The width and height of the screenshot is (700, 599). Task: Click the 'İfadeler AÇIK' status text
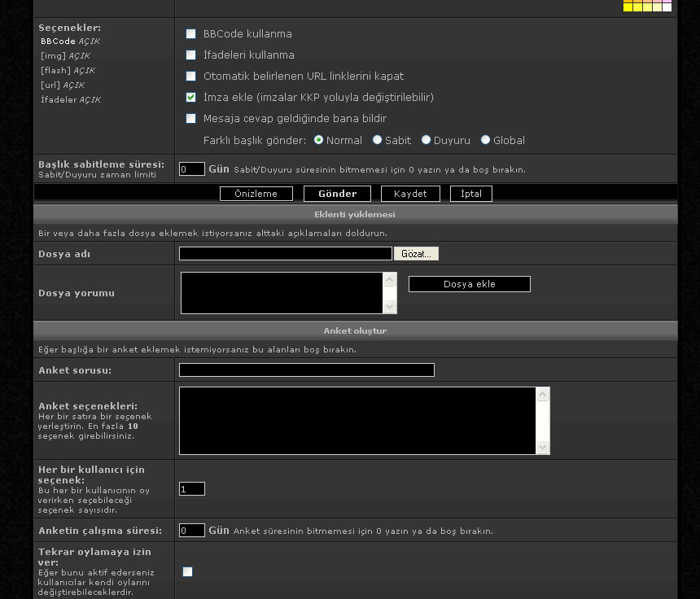tap(71, 99)
